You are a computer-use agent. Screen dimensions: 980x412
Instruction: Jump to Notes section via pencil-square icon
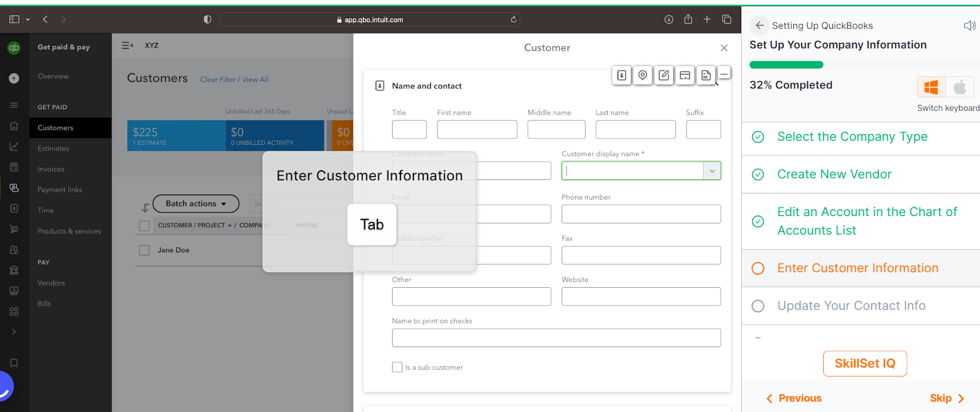[x=664, y=75]
